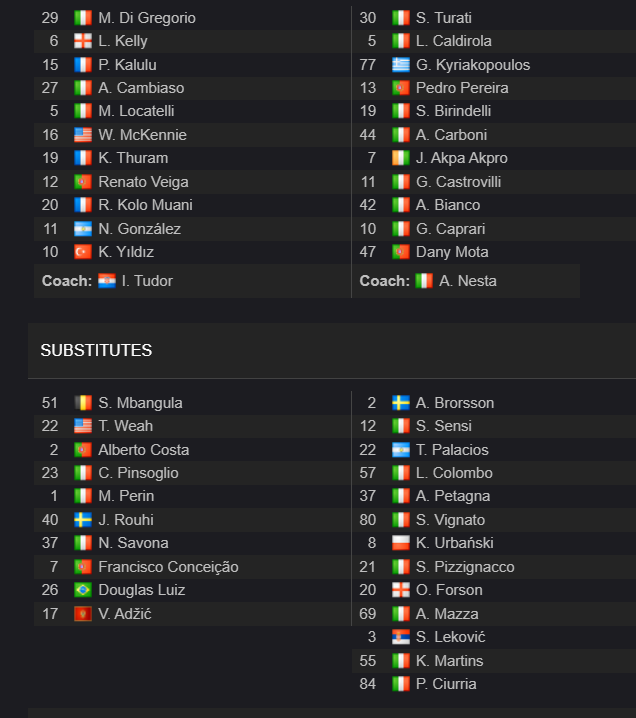Click the USA flag beside W. McKennie

tap(83, 135)
